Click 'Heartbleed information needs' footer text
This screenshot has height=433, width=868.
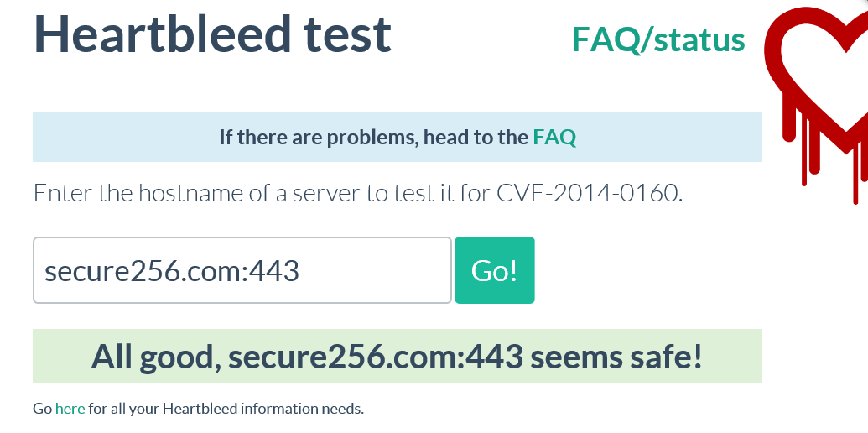(263, 410)
